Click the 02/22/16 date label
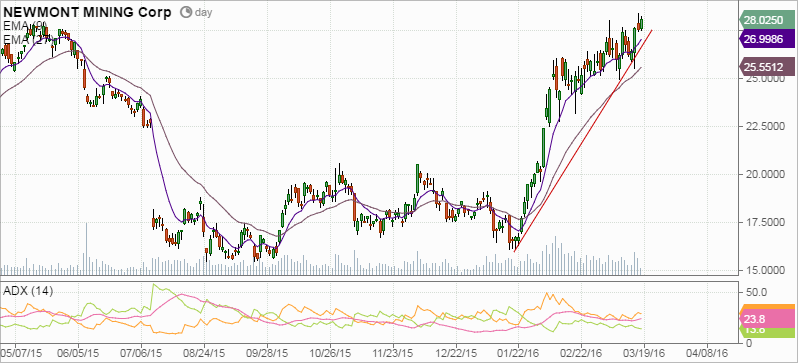The image size is (798, 363). 582,352
